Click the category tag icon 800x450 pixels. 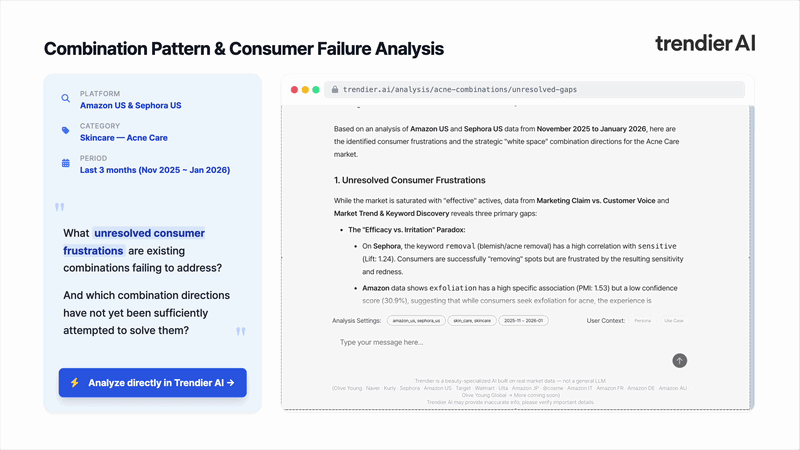click(x=66, y=131)
